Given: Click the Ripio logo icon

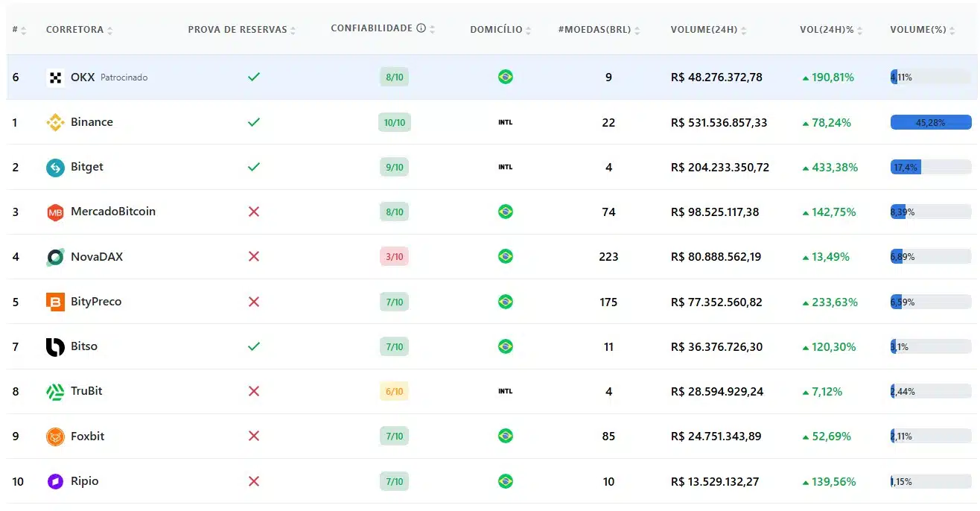Looking at the screenshot, I should (x=56, y=481).
